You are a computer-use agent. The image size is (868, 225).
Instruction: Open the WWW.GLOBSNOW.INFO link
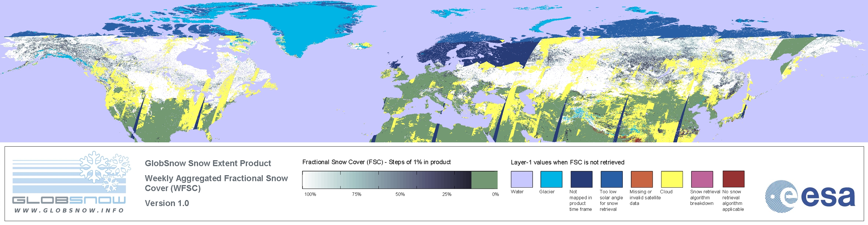(69, 210)
